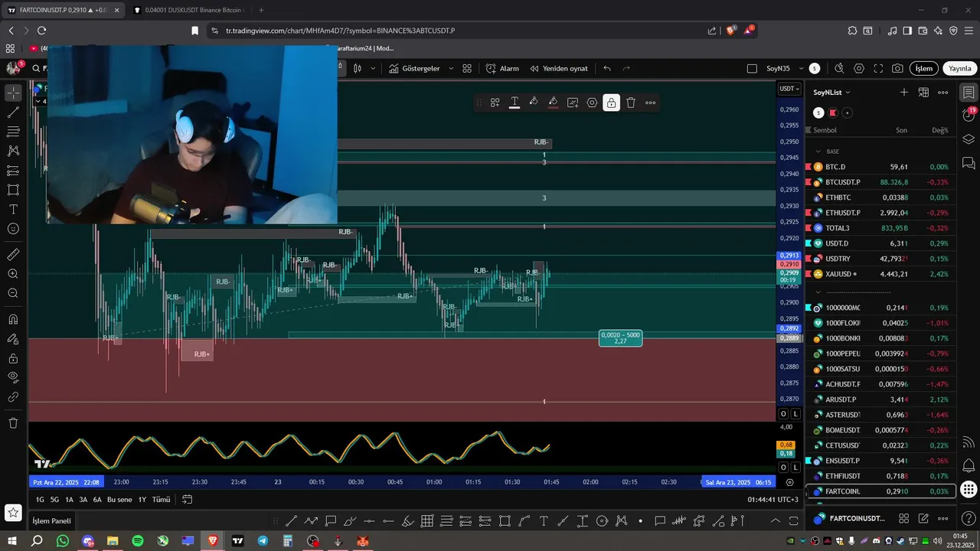
Task: Open quick search icon in top toolbar
Action: pos(839,68)
